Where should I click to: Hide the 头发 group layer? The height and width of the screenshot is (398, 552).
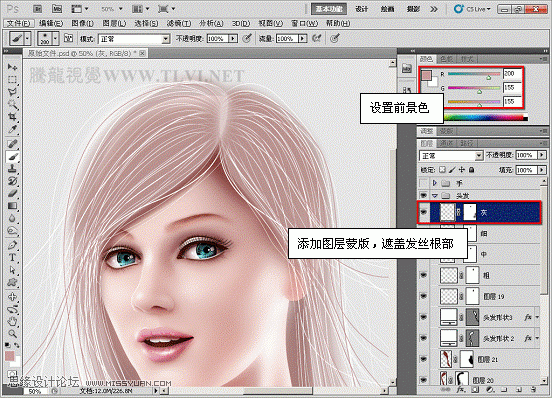(x=424, y=195)
